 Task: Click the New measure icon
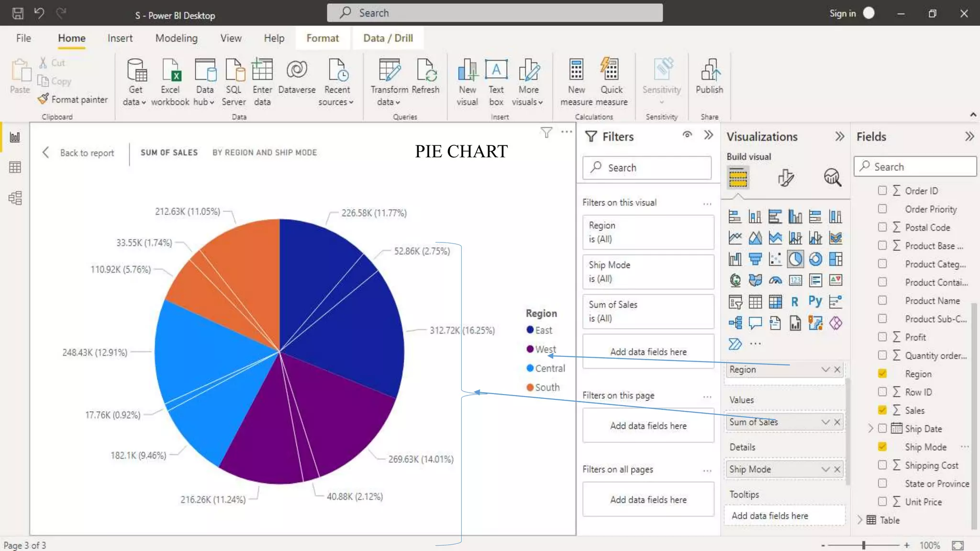[x=576, y=70]
